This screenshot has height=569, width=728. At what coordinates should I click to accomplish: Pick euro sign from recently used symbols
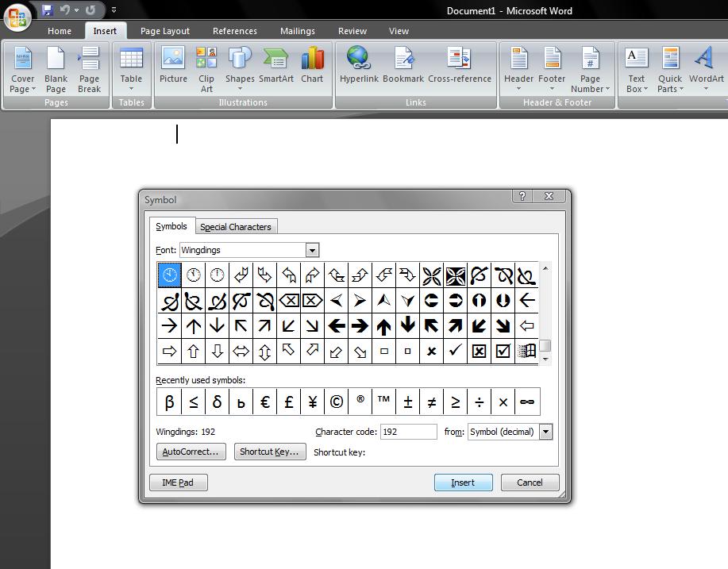tap(264, 402)
